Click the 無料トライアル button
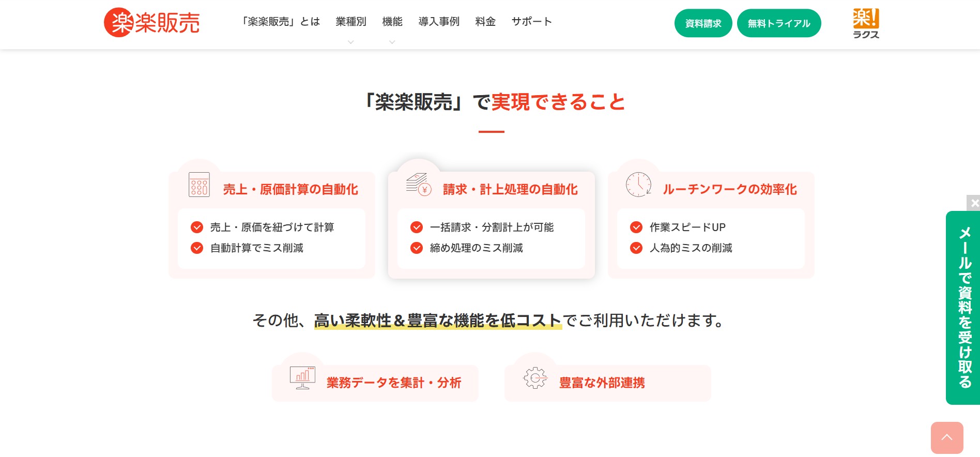Image resolution: width=980 pixels, height=457 pixels. (779, 23)
